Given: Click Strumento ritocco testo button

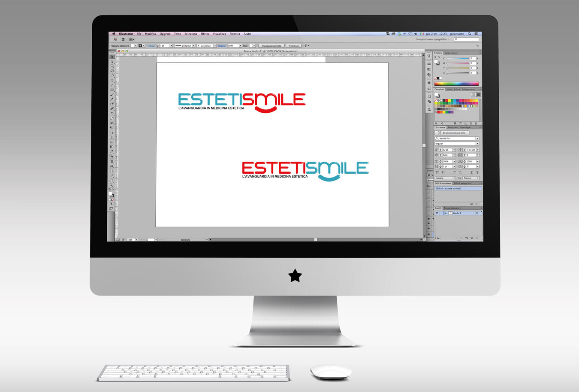Looking at the screenshot, I should pyautogui.click(x=452, y=133).
